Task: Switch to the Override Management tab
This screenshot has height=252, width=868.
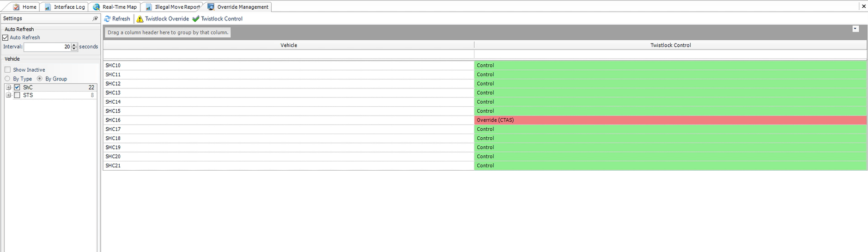Action: (242, 7)
